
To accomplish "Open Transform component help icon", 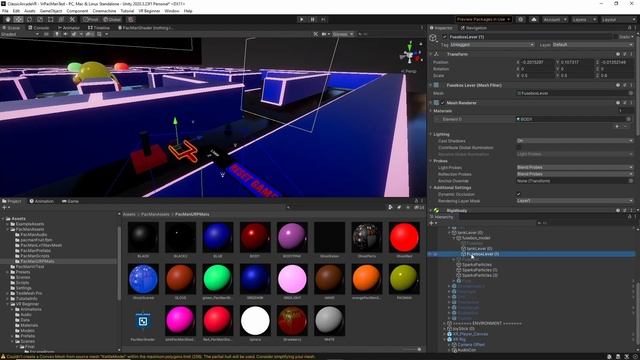I will click(x=618, y=54).
